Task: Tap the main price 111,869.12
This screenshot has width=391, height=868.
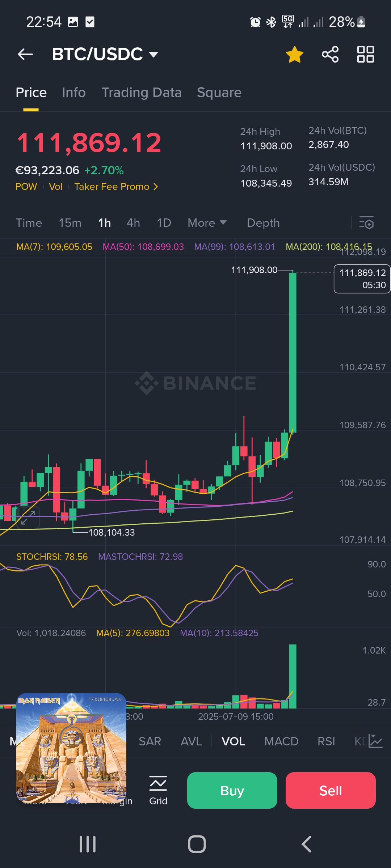Action: [89, 142]
